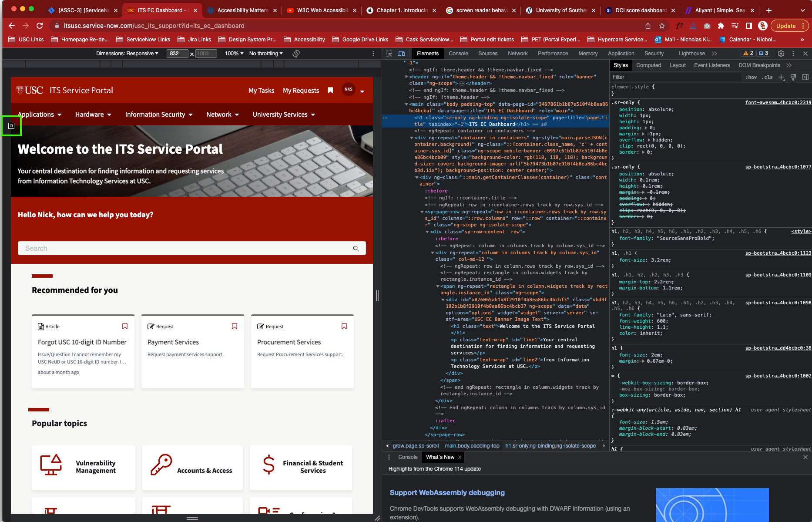Click the inspect element picker icon
Viewport: 812px width, 522px height.
[x=389, y=54]
